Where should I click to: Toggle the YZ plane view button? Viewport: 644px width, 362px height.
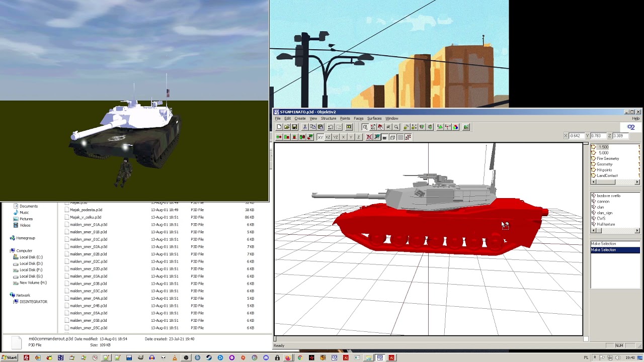(336, 137)
